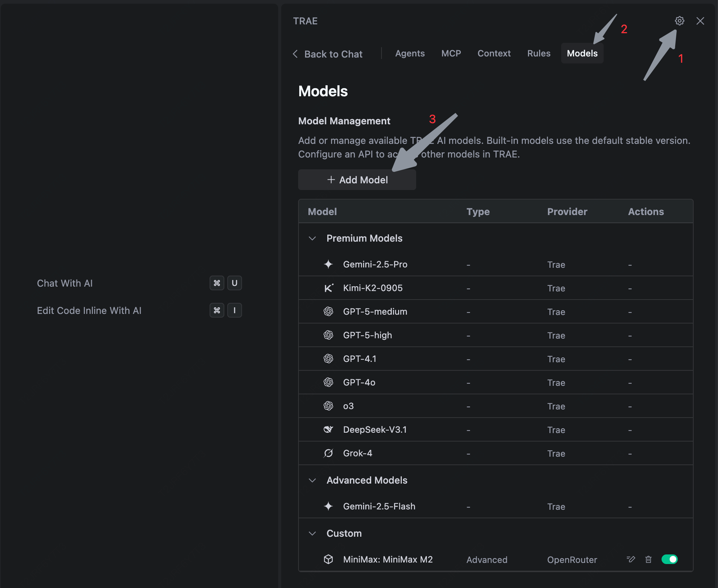This screenshot has width=718, height=588.
Task: Open the settings gear icon
Action: 679,21
